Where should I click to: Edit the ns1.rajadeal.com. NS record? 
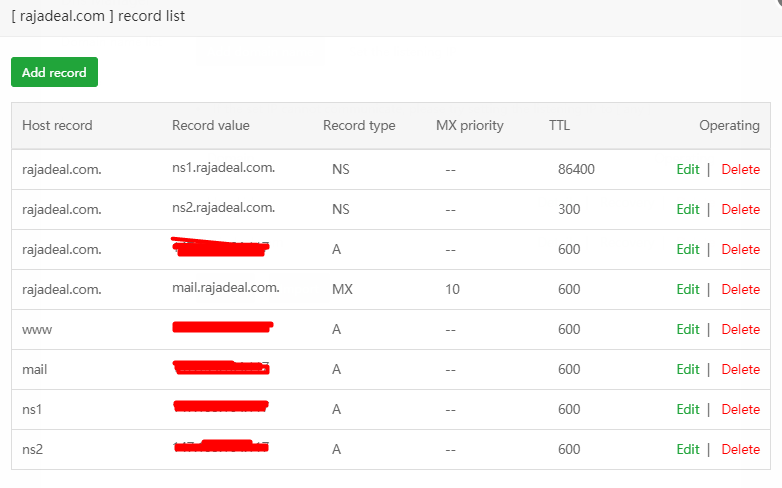(687, 169)
